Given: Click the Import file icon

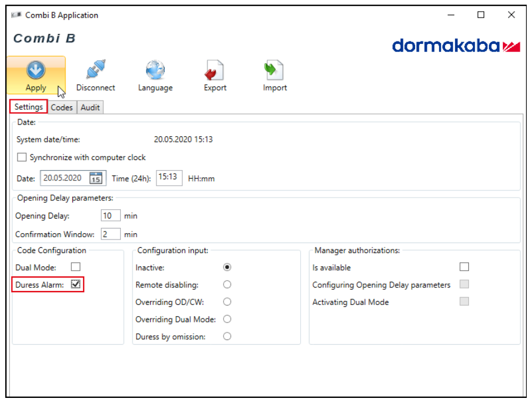Looking at the screenshot, I should point(274,70).
